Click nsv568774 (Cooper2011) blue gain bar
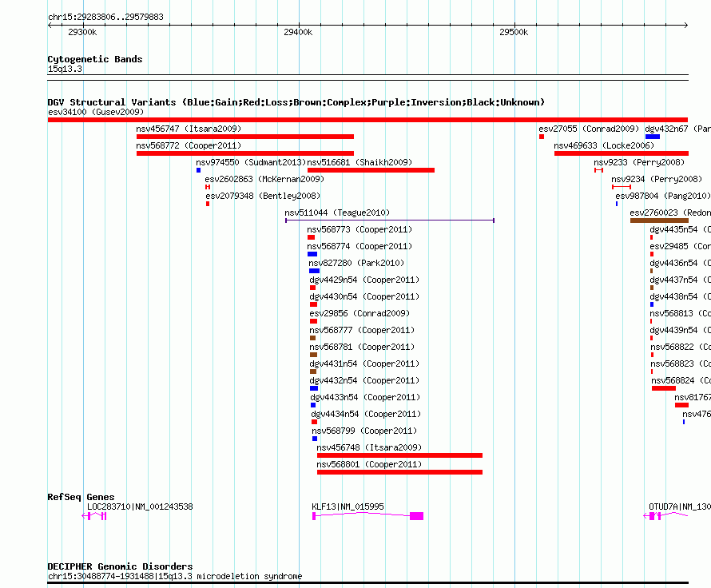Image resolution: width=711 pixels, height=588 pixels. (312, 254)
